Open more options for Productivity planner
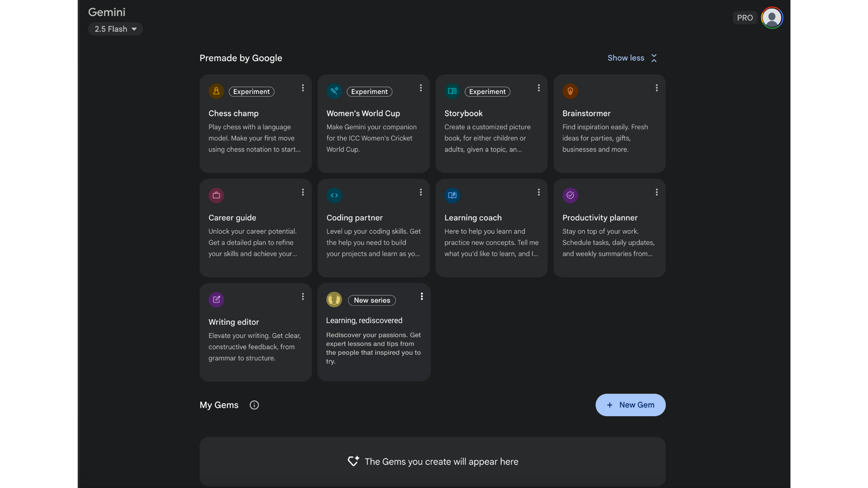868x488 pixels. tap(657, 192)
